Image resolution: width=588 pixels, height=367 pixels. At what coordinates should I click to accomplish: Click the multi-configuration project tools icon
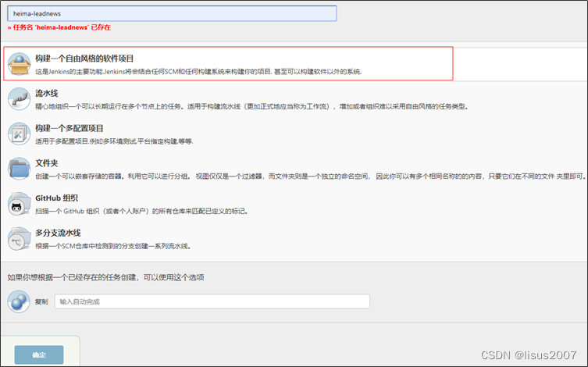[x=19, y=134]
